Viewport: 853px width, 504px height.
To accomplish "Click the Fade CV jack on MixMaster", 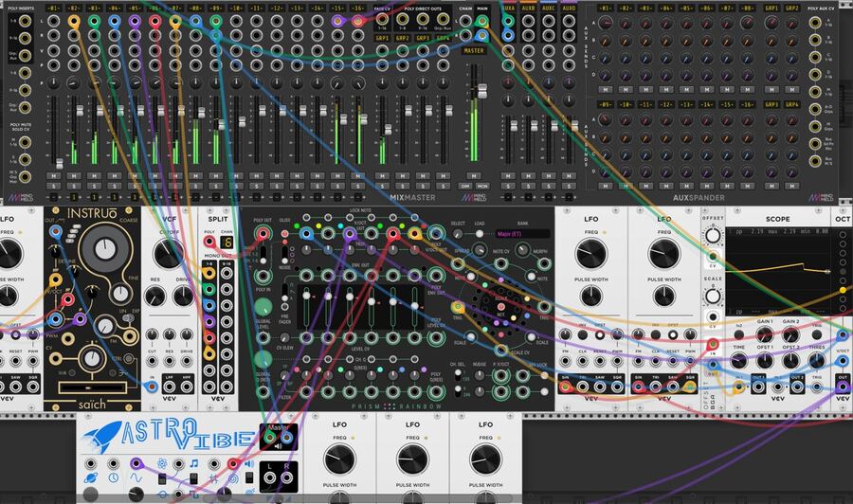I will point(382,21).
